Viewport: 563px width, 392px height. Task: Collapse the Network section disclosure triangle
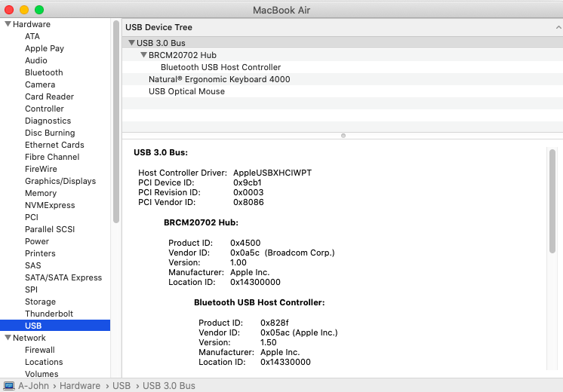point(8,338)
